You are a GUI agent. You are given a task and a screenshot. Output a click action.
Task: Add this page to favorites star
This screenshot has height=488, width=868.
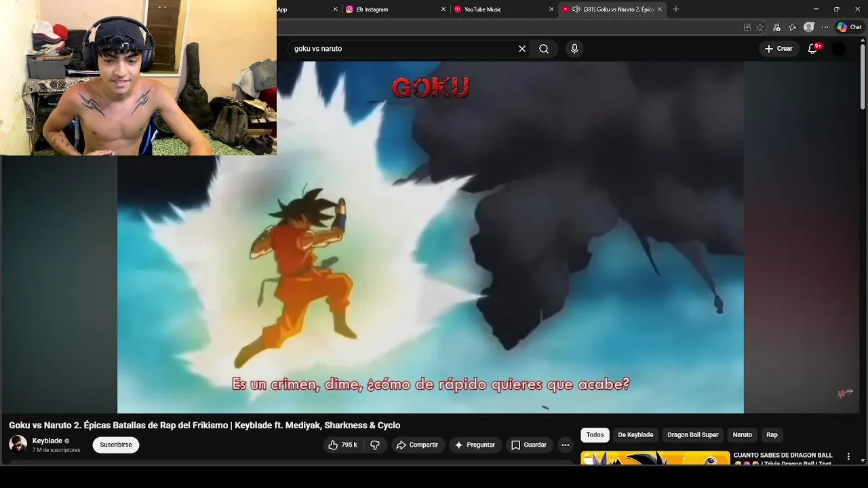(x=760, y=27)
